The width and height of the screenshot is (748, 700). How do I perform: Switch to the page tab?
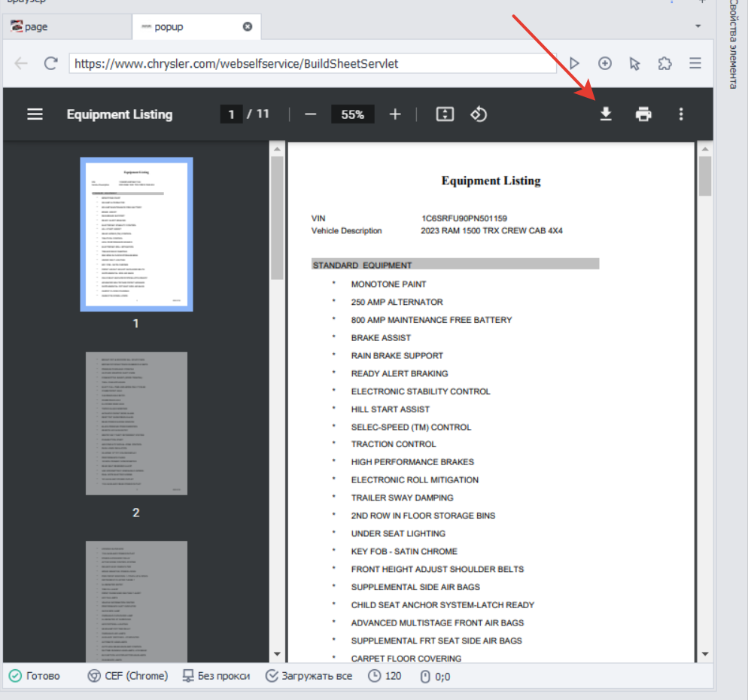click(67, 27)
